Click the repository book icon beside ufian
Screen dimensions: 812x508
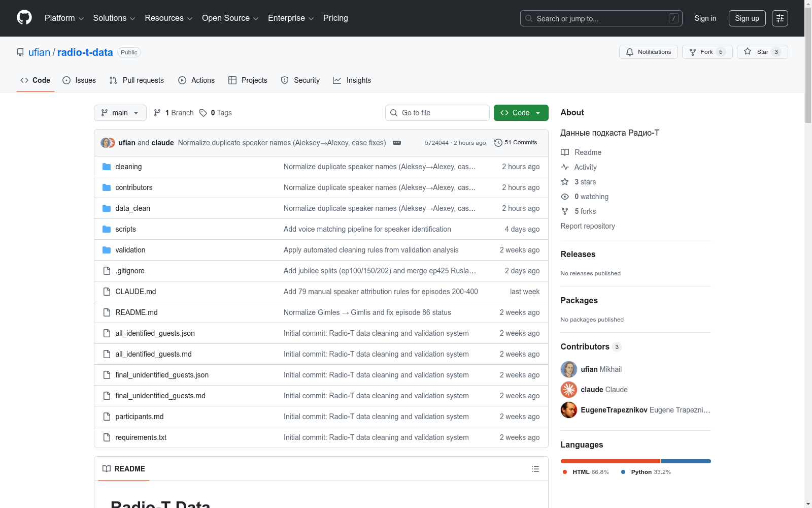pyautogui.click(x=20, y=52)
